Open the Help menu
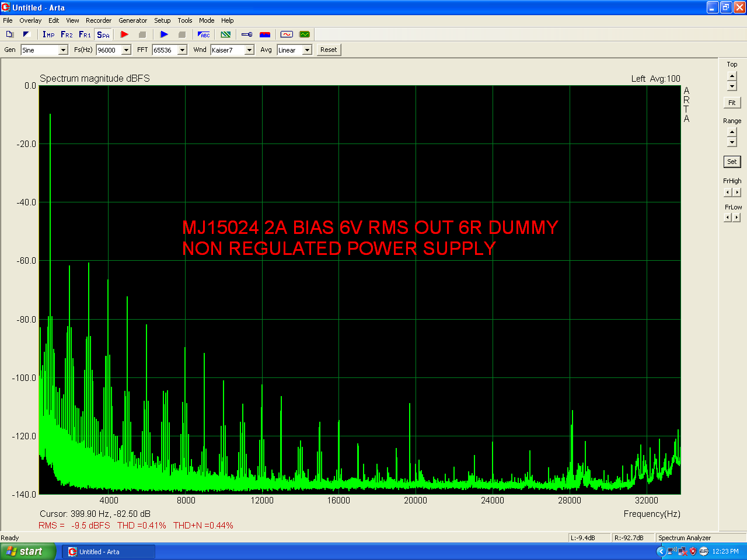Viewport: 747px width, 560px height. coord(228,20)
